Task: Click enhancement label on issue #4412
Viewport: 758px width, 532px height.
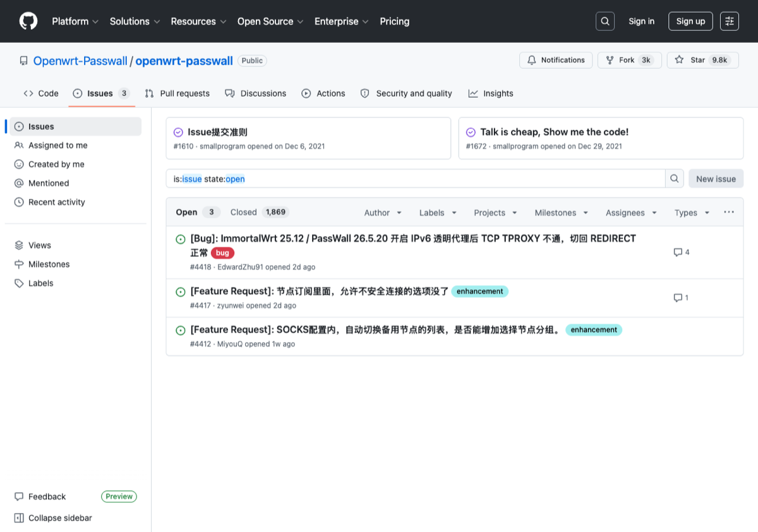Action: tap(594, 330)
